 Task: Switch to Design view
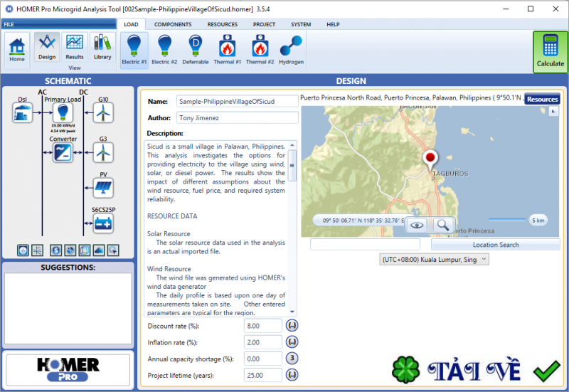(47, 47)
